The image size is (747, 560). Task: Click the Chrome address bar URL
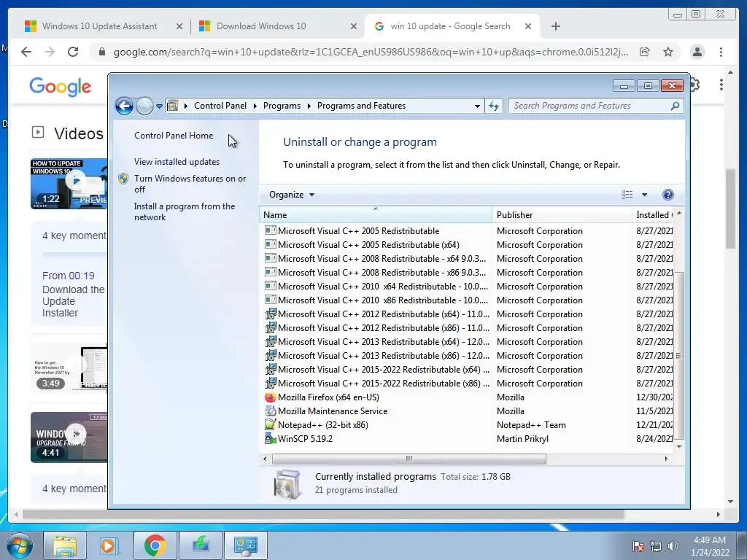[x=370, y=52]
